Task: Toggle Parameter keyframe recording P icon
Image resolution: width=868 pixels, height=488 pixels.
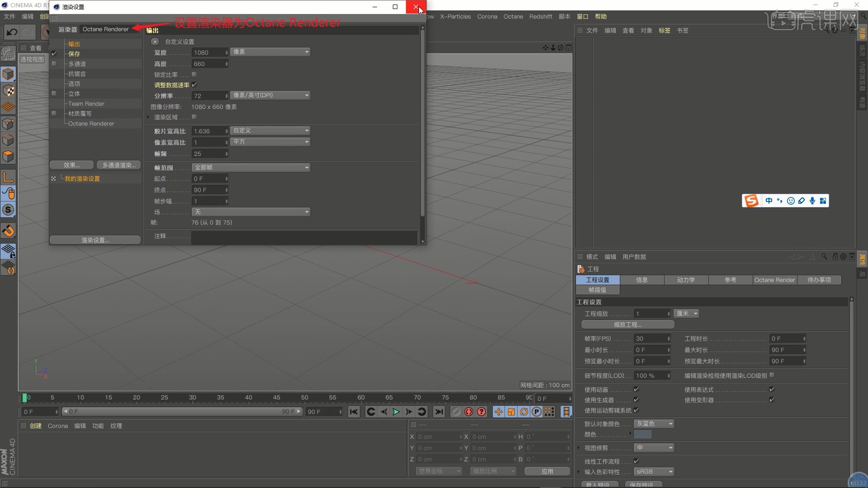Action: 536,412
